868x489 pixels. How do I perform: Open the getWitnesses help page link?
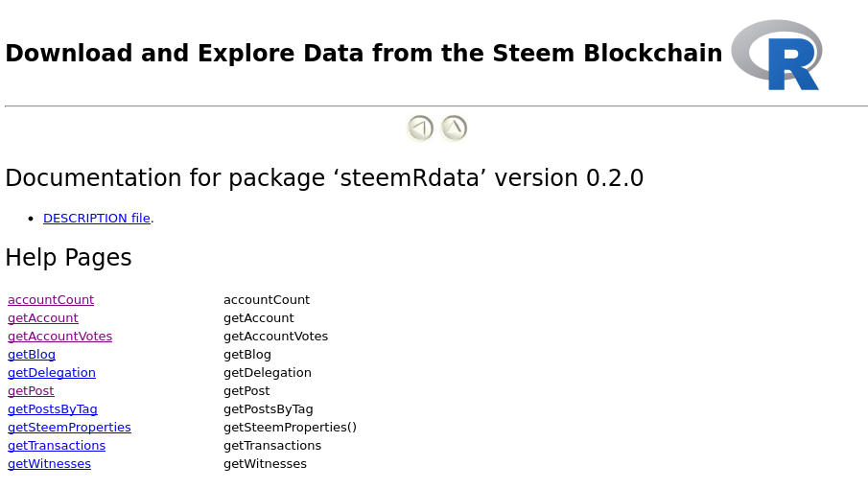[49, 464]
